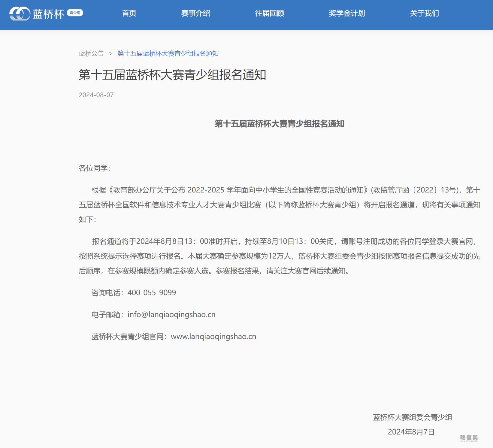Open the 赛事介绍 menu item
Viewport: 493px width, 448px height.
click(196, 13)
